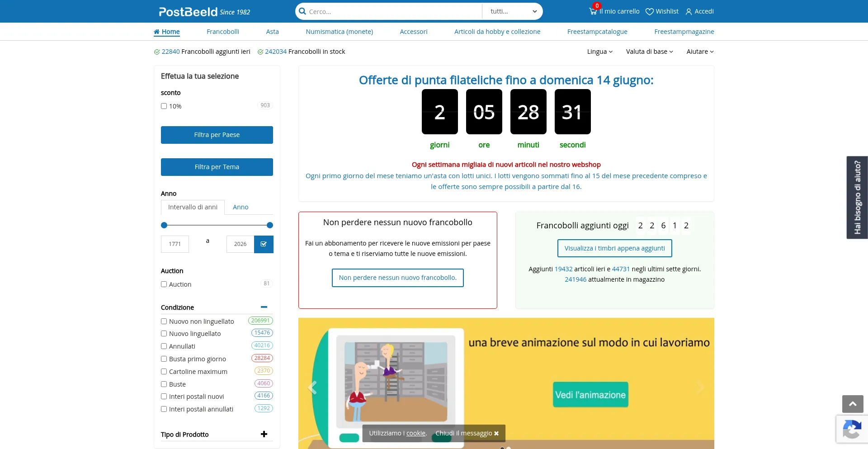The image size is (868, 449).
Task: Check Buste condition
Action: tap(164, 384)
